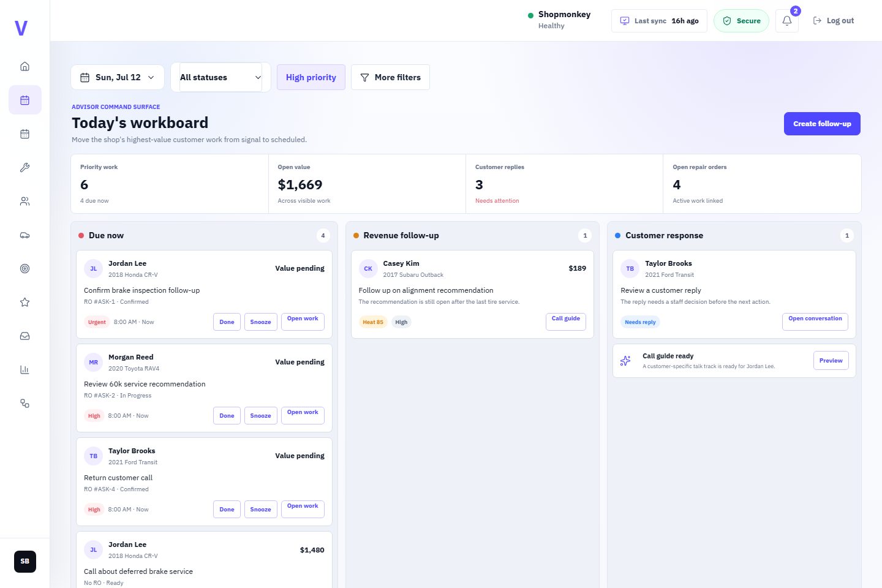Screen dimensions: 882x588
Task: Click Needs attention under Customer replies
Action: (497, 201)
